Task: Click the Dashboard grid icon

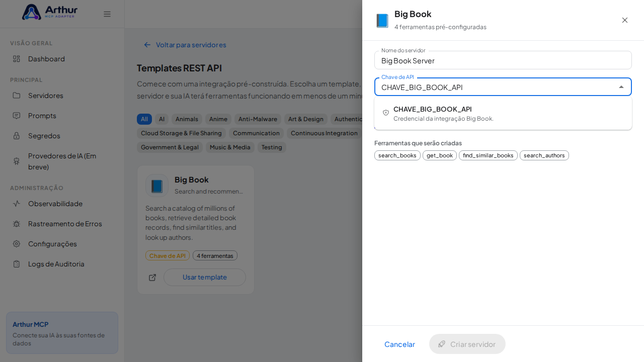Action: click(x=17, y=59)
